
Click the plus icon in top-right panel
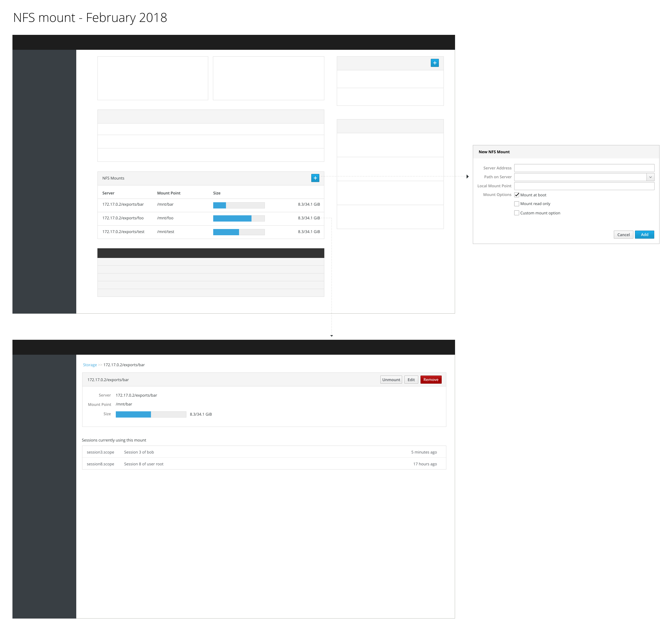coord(435,63)
